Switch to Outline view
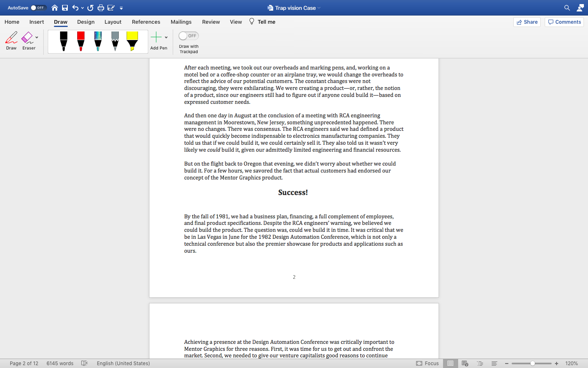This screenshot has width=588, height=368. pyautogui.click(x=480, y=363)
